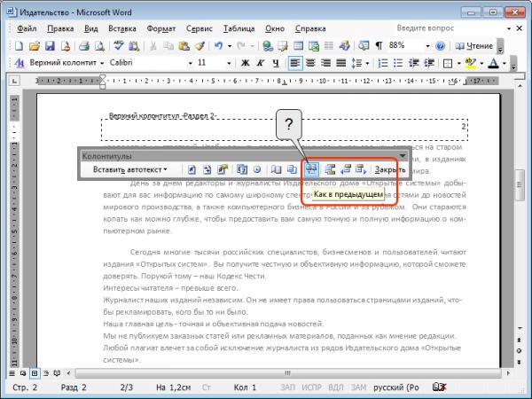Click the Undo arrow icon
The image size is (532, 399).
point(219,46)
